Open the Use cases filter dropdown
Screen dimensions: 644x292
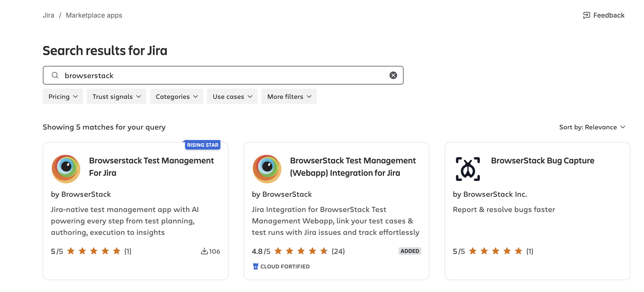click(x=232, y=96)
